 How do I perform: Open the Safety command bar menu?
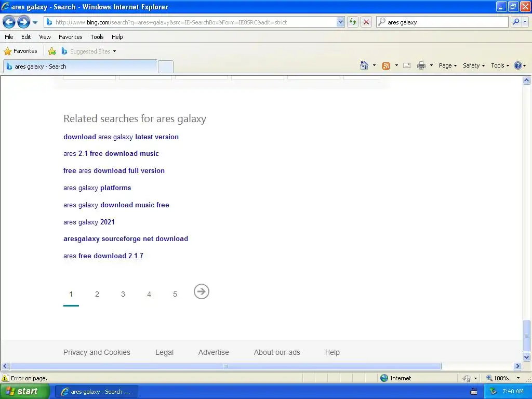point(474,65)
